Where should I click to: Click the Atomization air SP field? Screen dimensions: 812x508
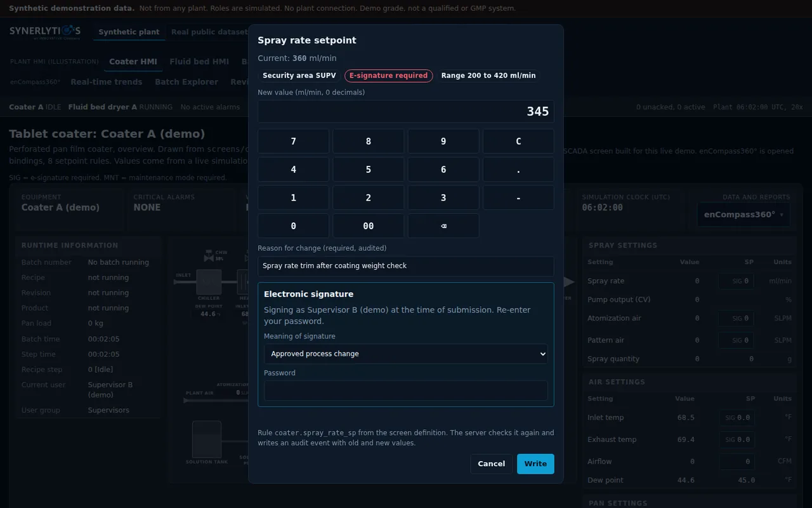[x=737, y=318]
